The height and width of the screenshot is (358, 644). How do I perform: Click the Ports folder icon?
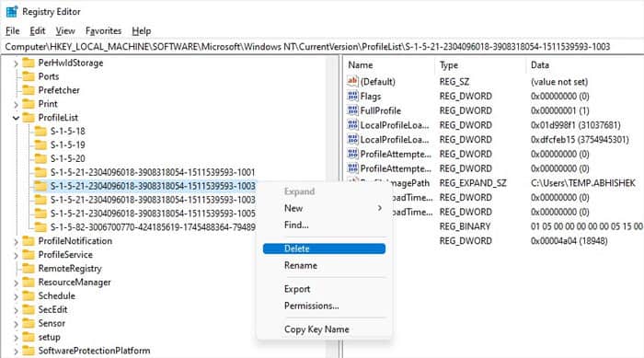coord(29,76)
